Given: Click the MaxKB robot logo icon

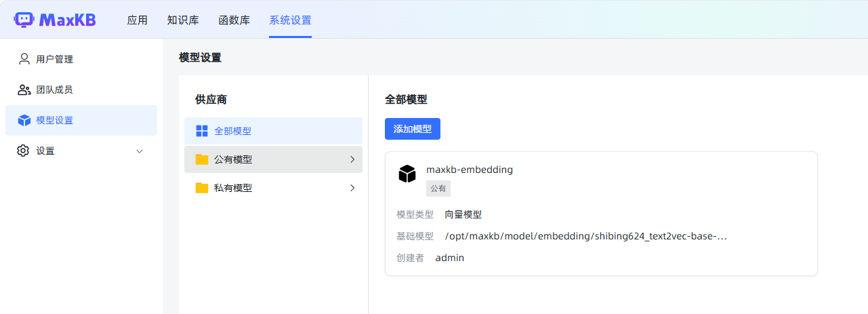Looking at the screenshot, I should 24,20.
